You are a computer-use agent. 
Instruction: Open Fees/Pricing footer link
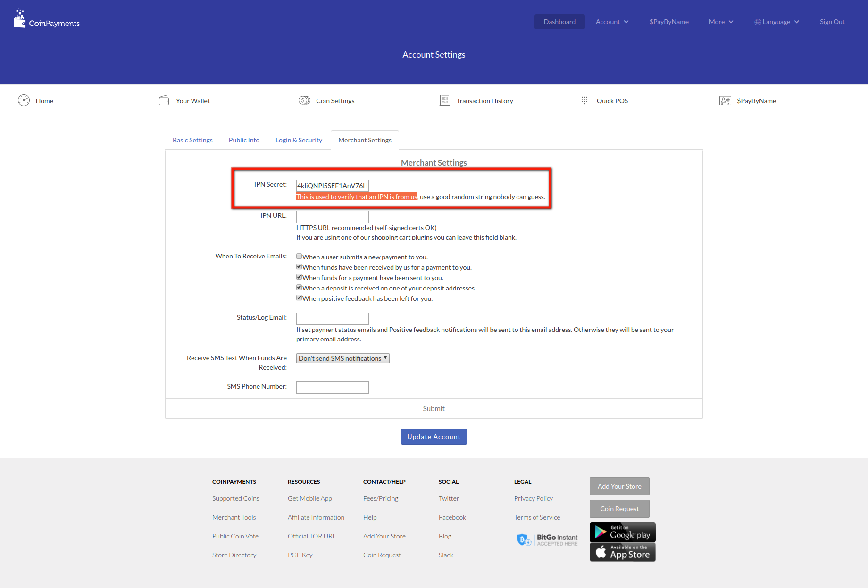click(x=381, y=498)
